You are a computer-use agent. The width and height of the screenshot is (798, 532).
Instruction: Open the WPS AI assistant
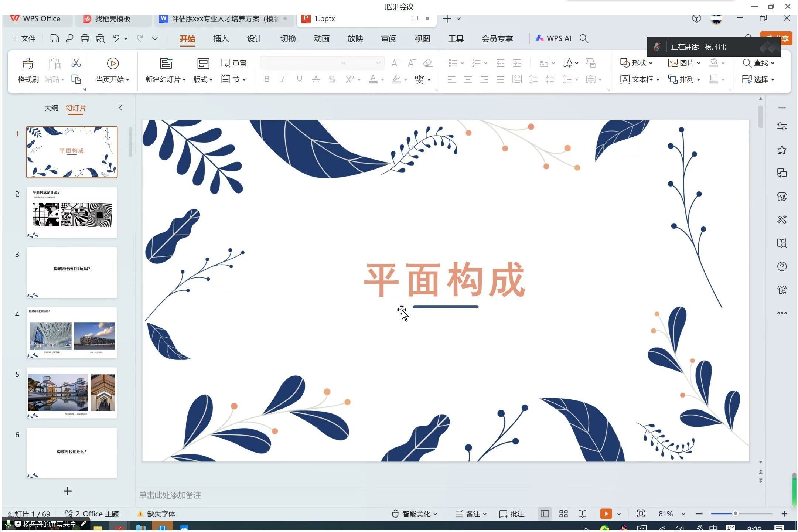553,38
